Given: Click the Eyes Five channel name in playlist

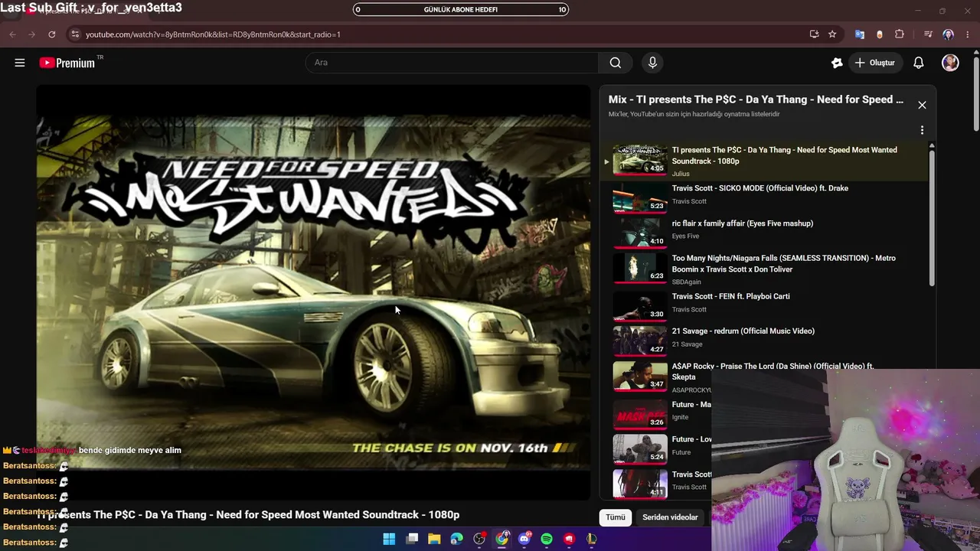Looking at the screenshot, I should 685,236.
